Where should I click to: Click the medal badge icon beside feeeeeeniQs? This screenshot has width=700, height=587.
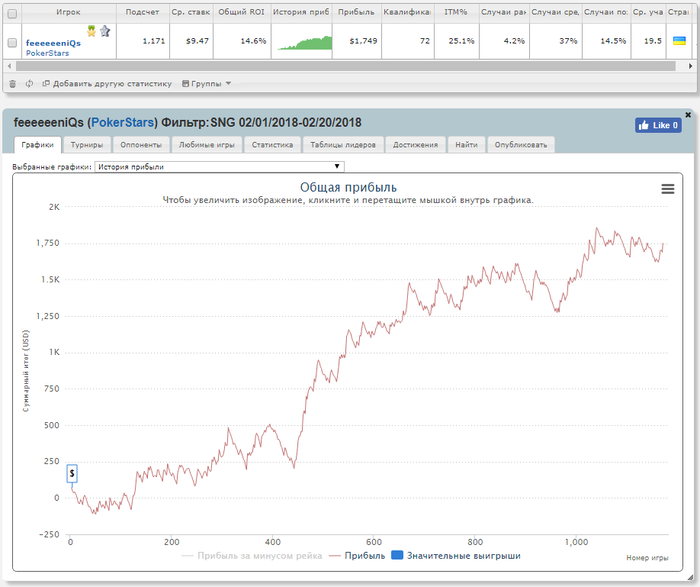point(92,31)
